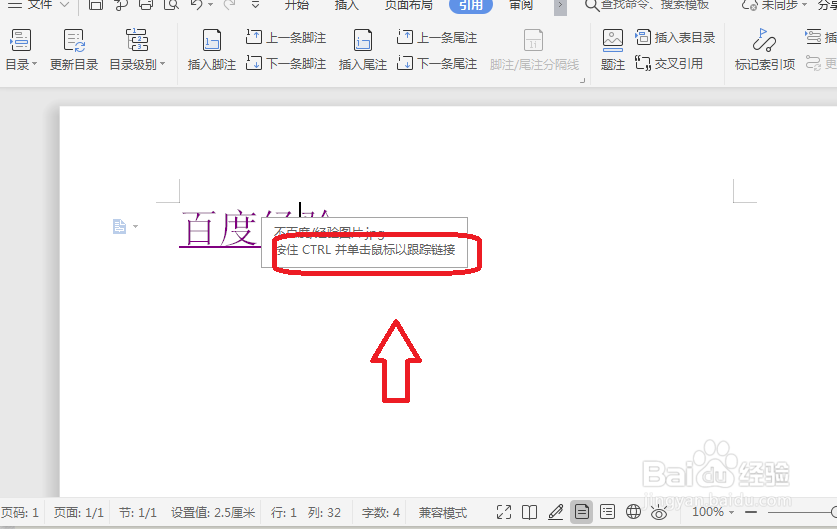Click 插入尾注 insert endnote icon

coord(362,50)
